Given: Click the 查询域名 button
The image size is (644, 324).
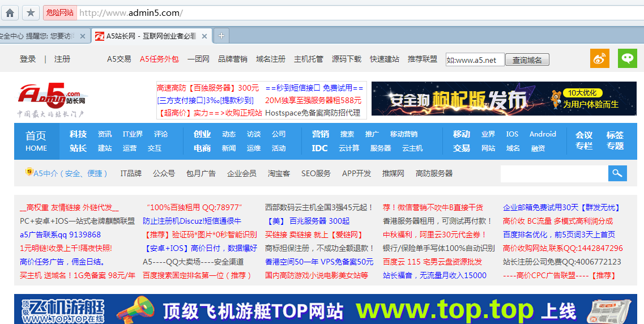Looking at the screenshot, I should 527,60.
